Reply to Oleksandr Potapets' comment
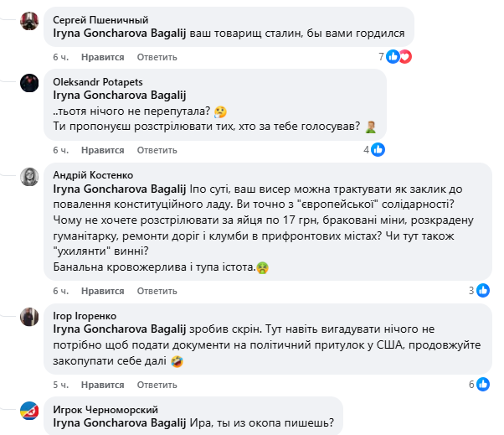This screenshot has width=504, height=435. click(x=157, y=150)
